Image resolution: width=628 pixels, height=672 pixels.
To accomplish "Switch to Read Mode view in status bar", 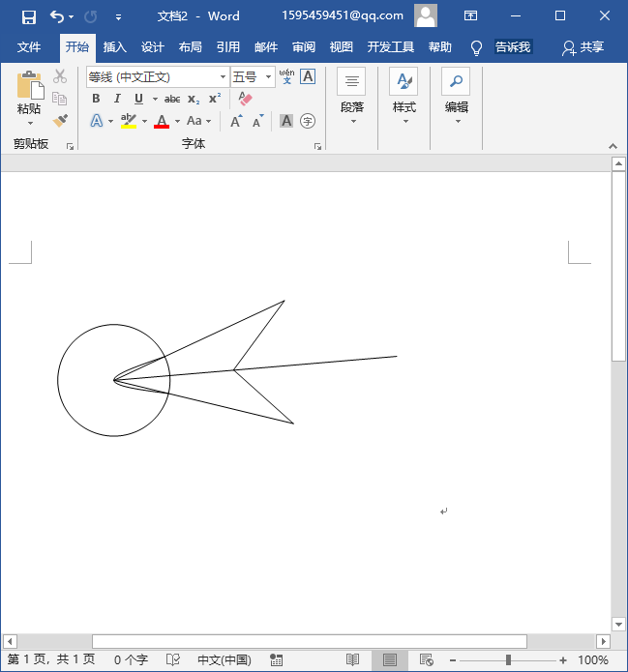I will coord(353,659).
